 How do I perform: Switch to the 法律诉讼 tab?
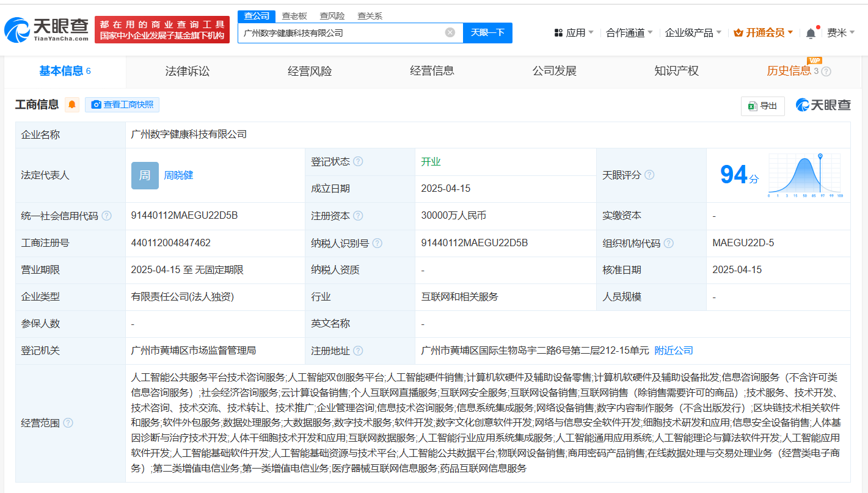[x=187, y=71]
